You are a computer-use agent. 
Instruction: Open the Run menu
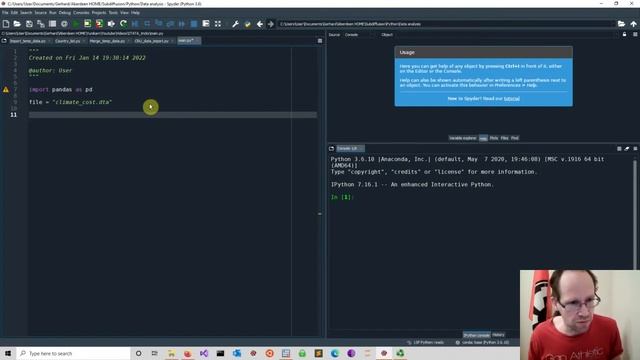tap(53, 13)
